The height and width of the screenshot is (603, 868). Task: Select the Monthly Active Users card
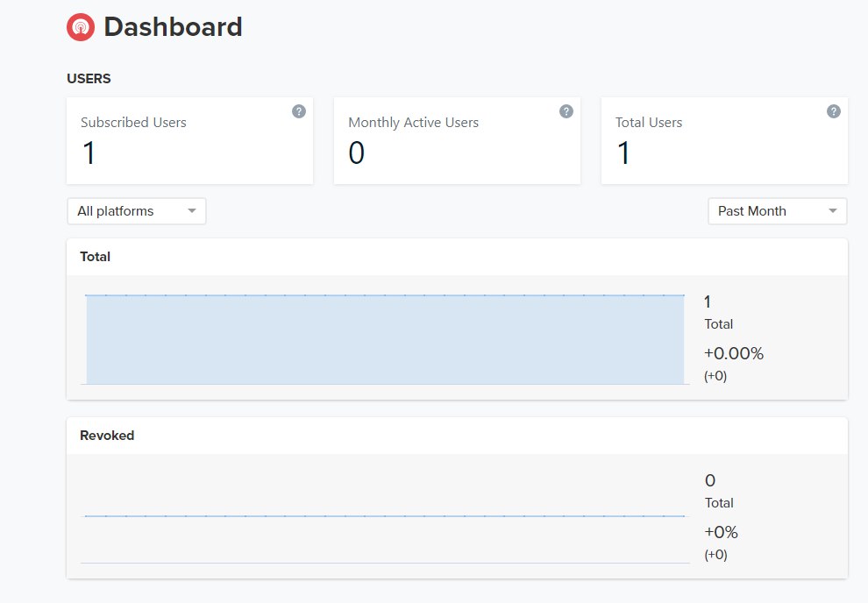click(458, 140)
